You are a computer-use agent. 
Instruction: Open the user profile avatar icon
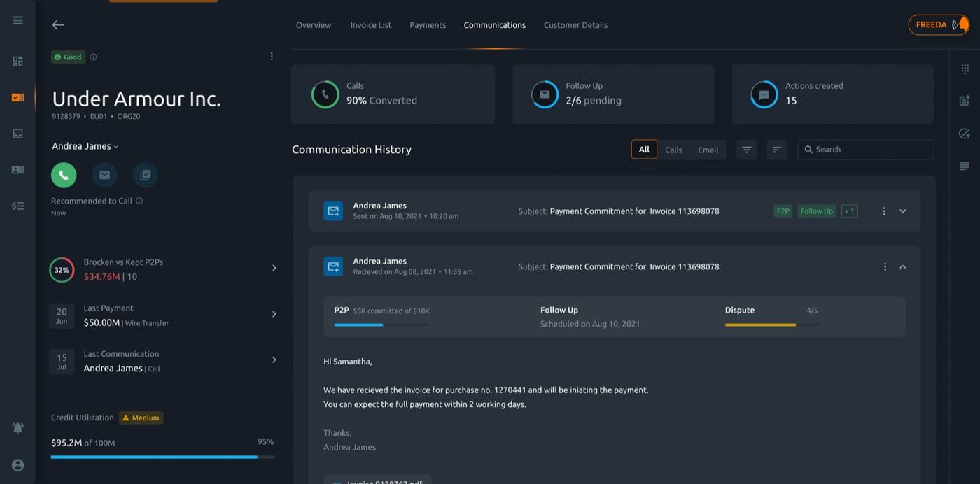tap(18, 465)
